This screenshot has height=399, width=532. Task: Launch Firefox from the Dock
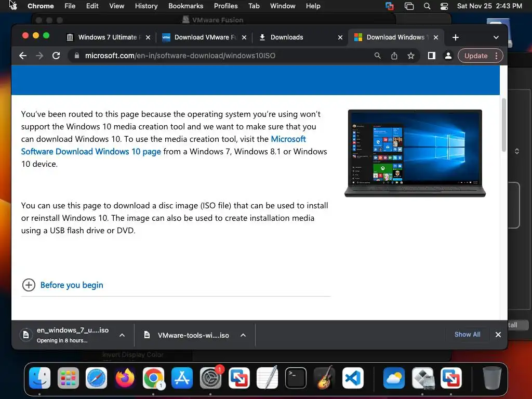[x=125, y=378]
